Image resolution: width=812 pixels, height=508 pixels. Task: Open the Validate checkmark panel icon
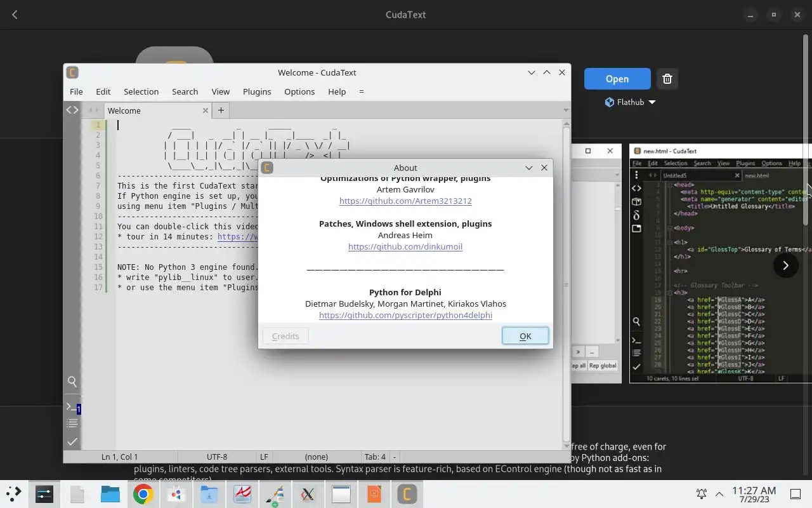pos(72,441)
